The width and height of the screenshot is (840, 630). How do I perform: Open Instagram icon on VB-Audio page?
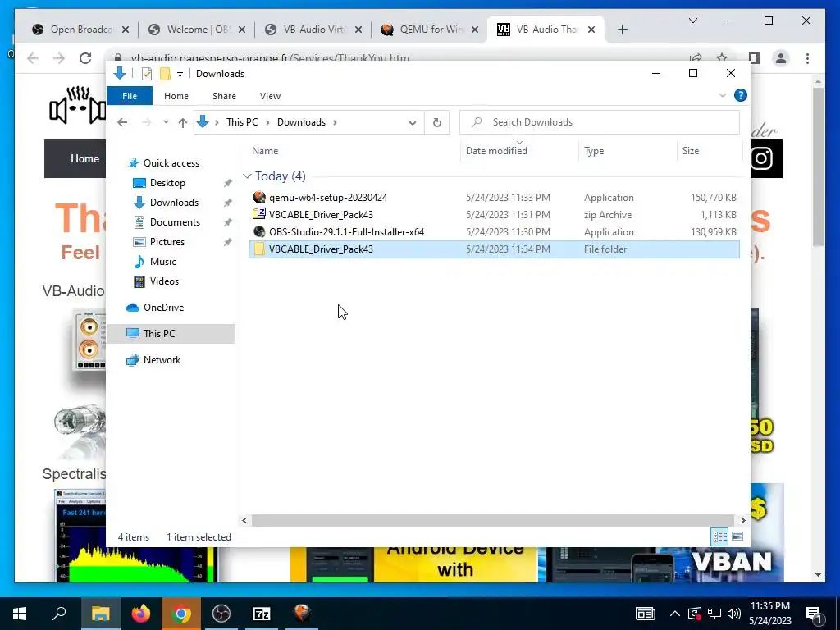pos(761,158)
